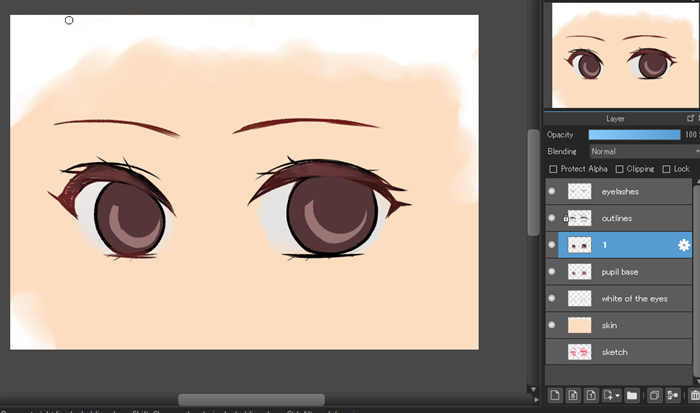The width and height of the screenshot is (700, 413).
Task: Add a new 8-bit layer
Action: (x=573, y=395)
